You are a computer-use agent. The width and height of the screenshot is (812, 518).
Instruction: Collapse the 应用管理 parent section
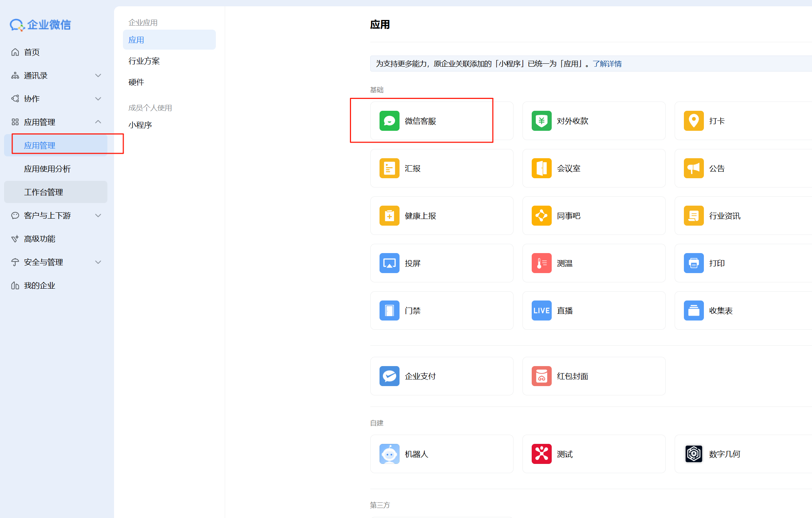tap(98, 122)
